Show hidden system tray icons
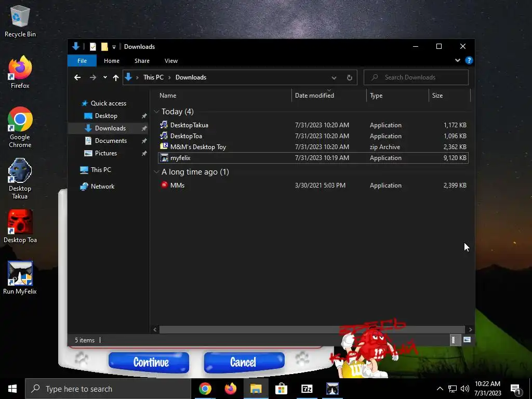This screenshot has height=399, width=532. pyautogui.click(x=440, y=389)
